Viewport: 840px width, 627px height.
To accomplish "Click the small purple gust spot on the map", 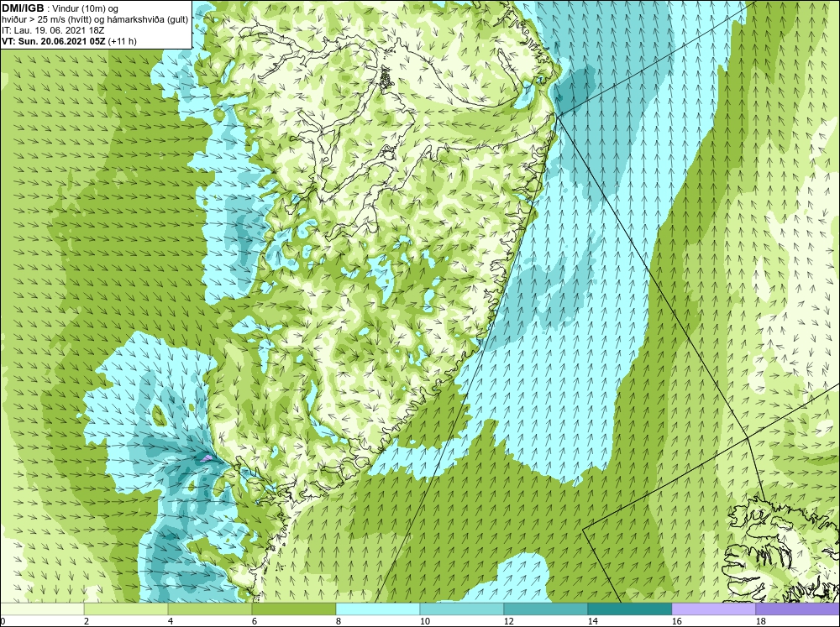I will pos(207,457).
